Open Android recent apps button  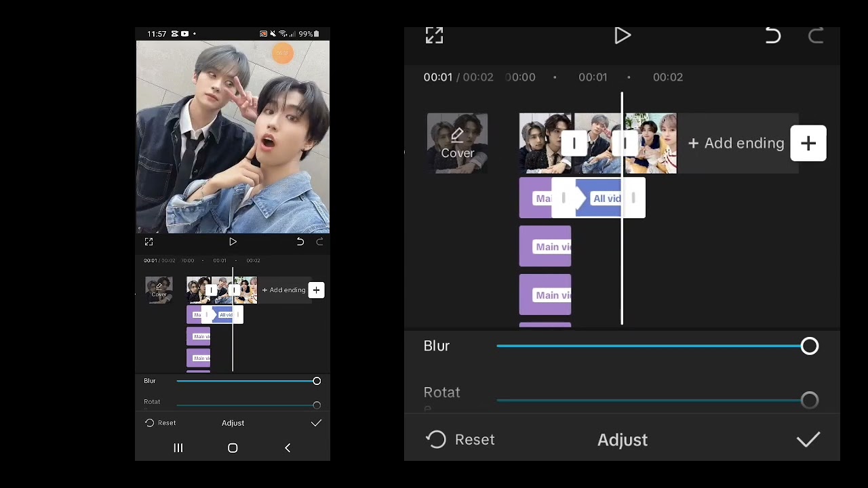click(x=178, y=448)
